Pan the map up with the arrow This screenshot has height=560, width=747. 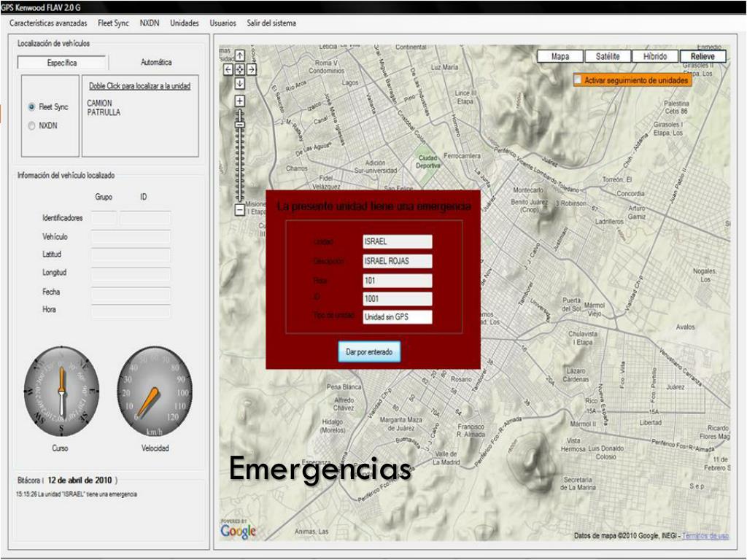239,55
